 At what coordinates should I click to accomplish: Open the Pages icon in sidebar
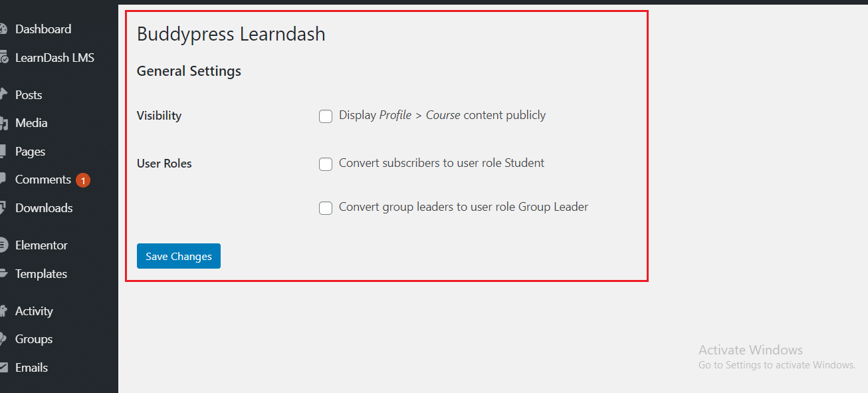pos(4,151)
